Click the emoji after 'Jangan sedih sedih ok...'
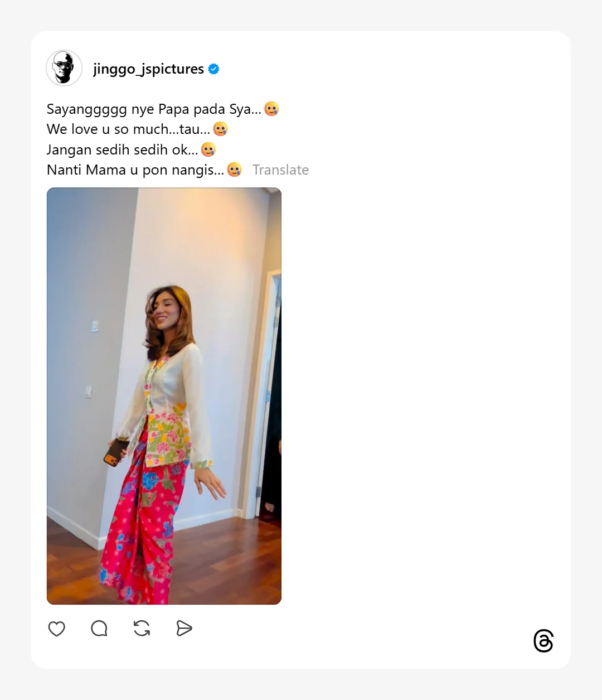The height and width of the screenshot is (700, 602). point(208,149)
